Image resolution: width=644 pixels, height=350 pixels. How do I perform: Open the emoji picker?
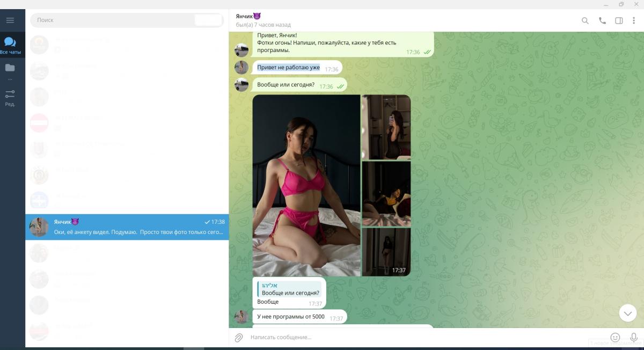pos(615,338)
